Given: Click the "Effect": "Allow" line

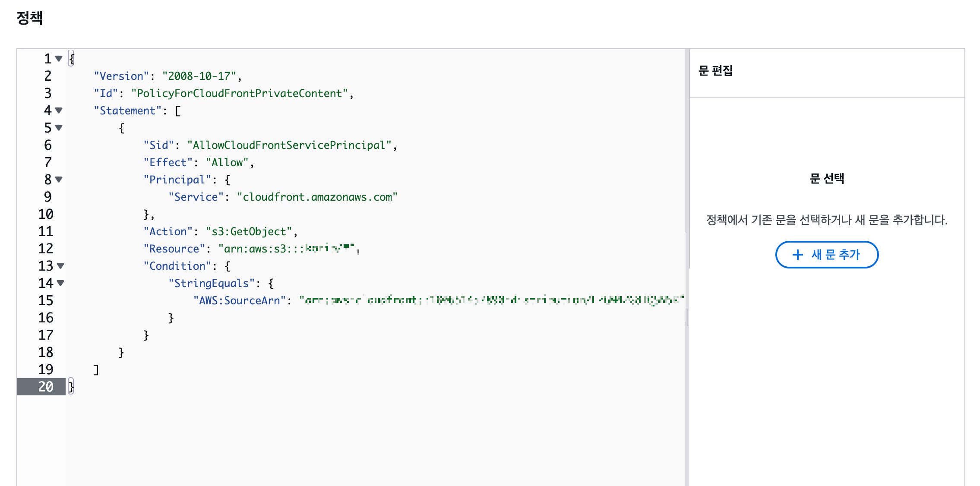Looking at the screenshot, I should (x=199, y=162).
